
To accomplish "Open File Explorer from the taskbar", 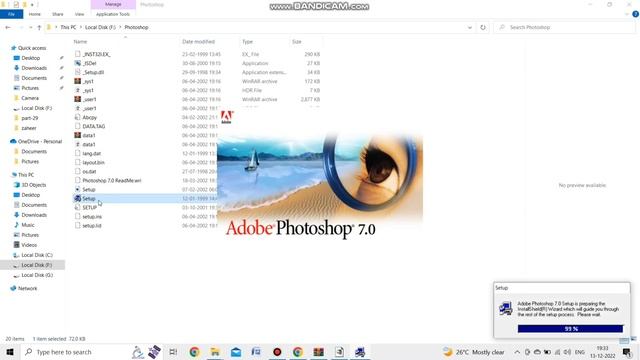I will (215, 352).
